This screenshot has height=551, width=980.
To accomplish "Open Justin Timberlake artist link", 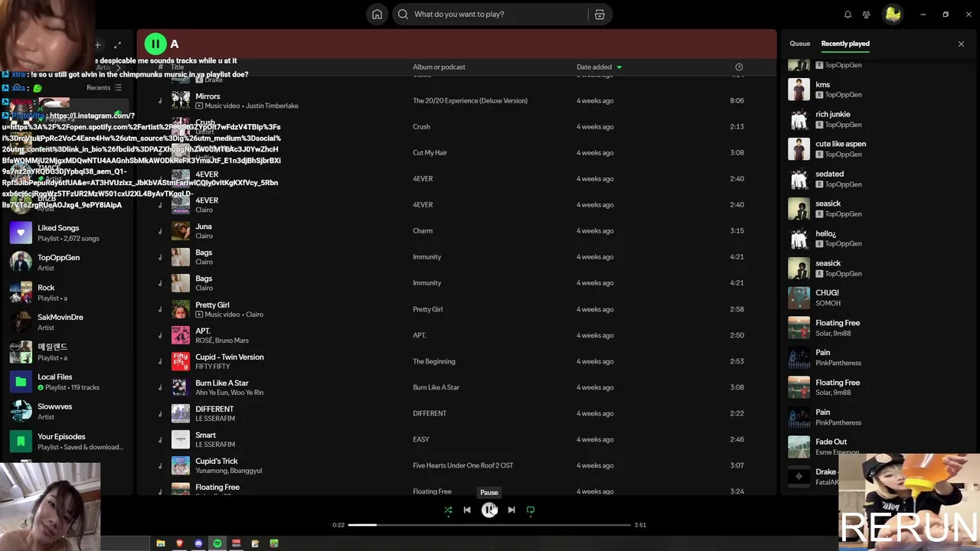I will (272, 106).
